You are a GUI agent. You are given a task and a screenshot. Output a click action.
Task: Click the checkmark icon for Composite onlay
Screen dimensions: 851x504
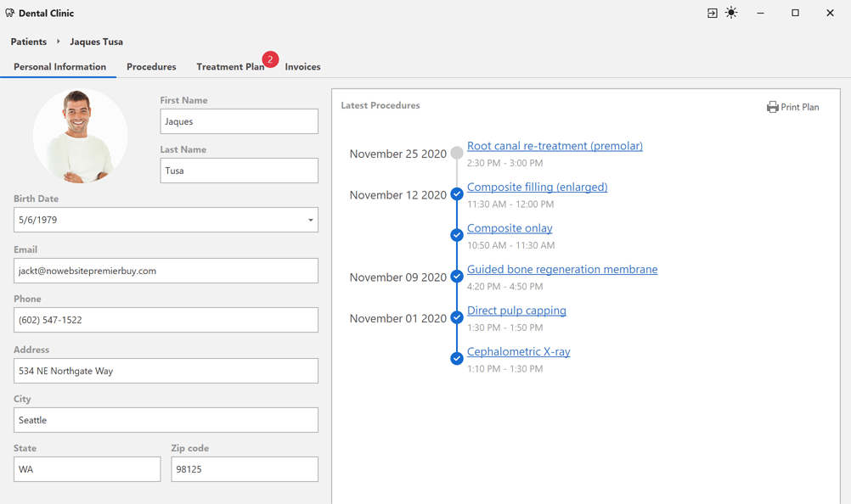(457, 235)
